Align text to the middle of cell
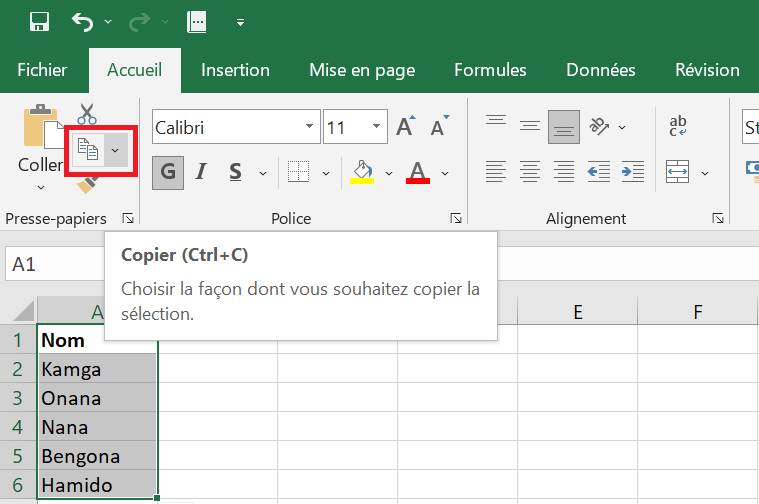The height and width of the screenshot is (504, 759). (x=530, y=127)
